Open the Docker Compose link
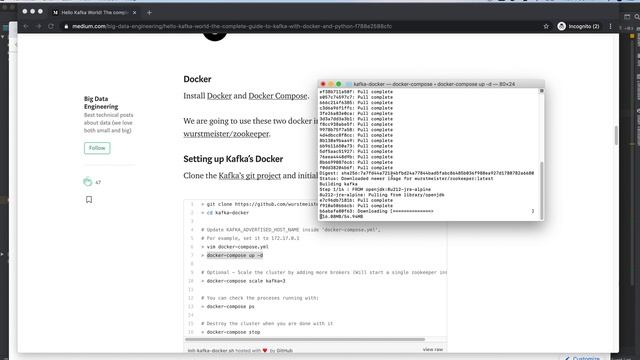 tap(278, 96)
